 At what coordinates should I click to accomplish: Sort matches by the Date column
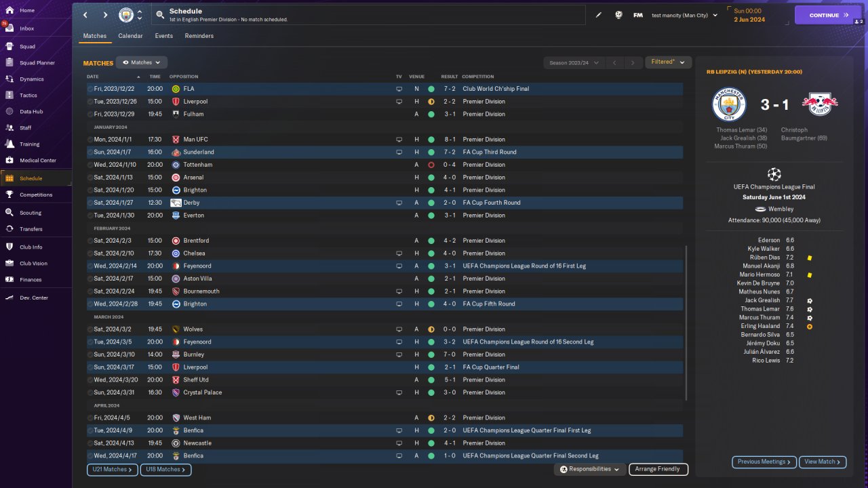click(93, 77)
